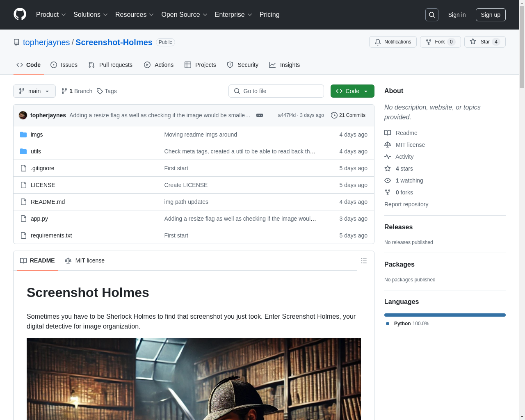Viewport: 525px width, 420px height.
Task: Open the app.py file name
Action: pos(39,219)
